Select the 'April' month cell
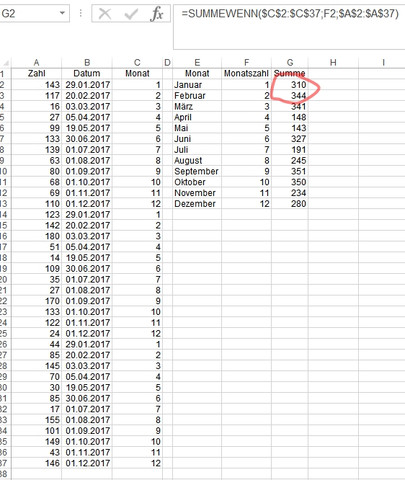 pos(197,117)
